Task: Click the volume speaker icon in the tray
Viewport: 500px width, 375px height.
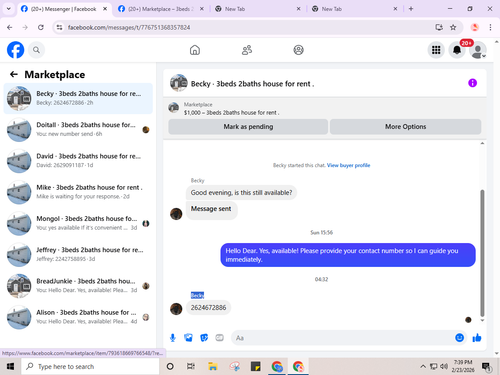Action: click(444, 367)
